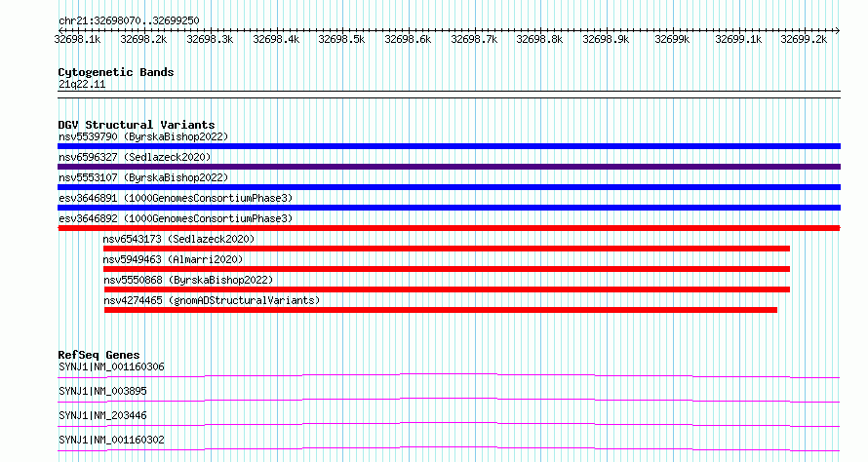Click the 32699k ruler tick label
This screenshot has height=462, width=868.
click(673, 39)
